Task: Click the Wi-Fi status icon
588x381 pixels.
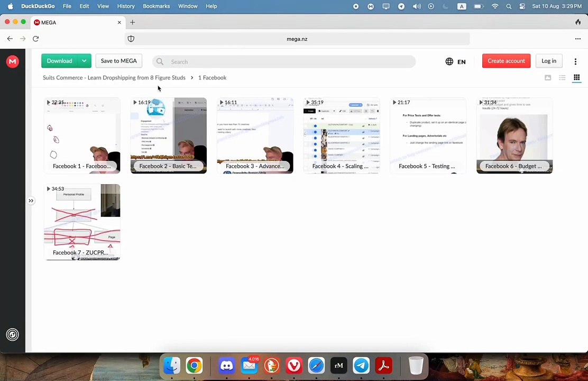Action: (x=495, y=6)
